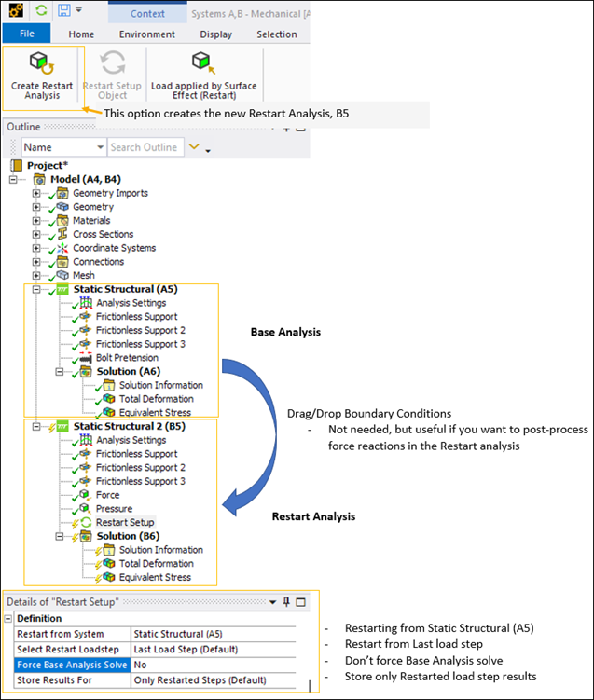Click Total Deformation icon under Solution (B6)

(109, 563)
